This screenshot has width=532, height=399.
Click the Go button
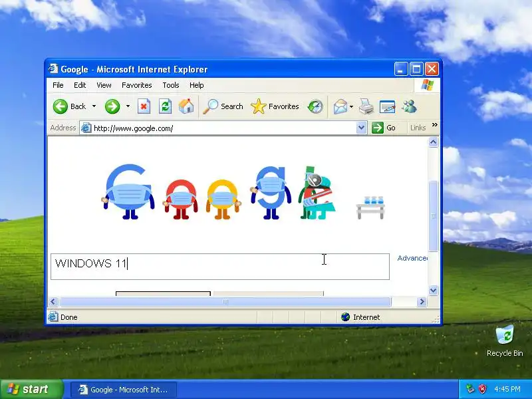384,128
